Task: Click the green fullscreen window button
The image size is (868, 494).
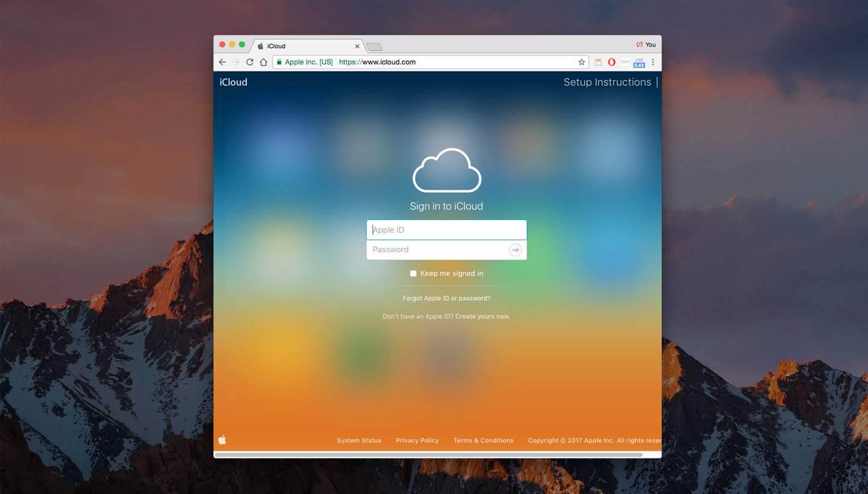Action: click(242, 45)
